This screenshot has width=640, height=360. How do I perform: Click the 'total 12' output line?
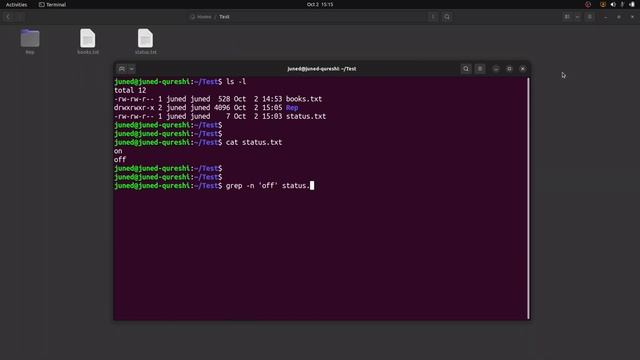130,90
